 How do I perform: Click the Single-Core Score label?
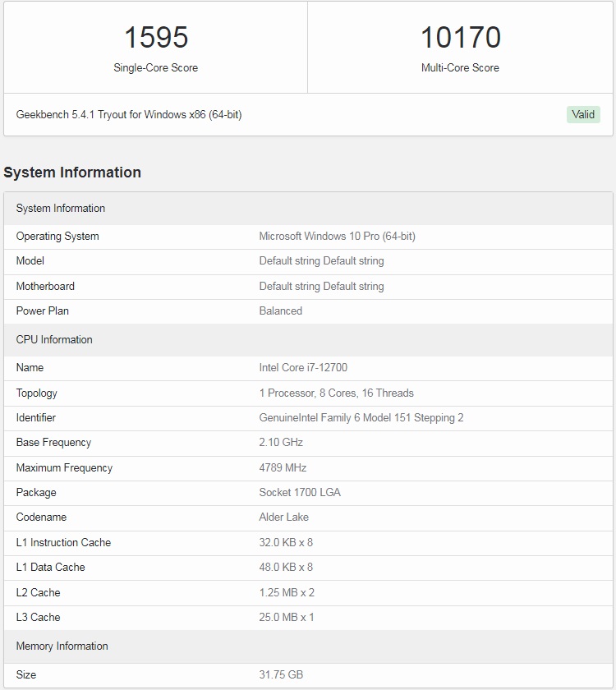click(156, 68)
